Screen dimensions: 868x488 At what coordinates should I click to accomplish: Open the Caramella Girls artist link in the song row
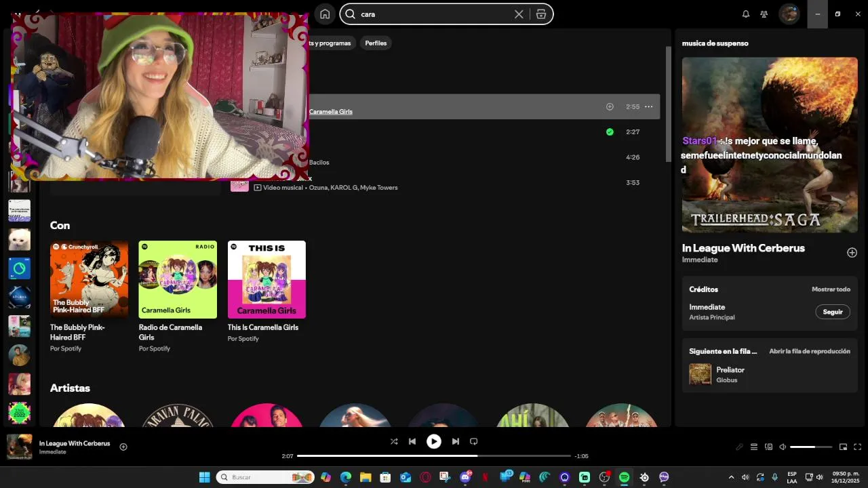pyautogui.click(x=331, y=112)
